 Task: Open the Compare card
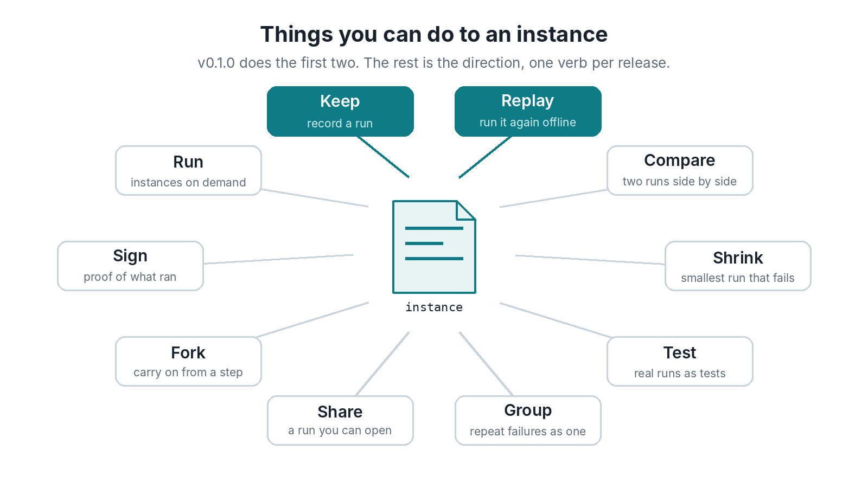pyautogui.click(x=680, y=170)
